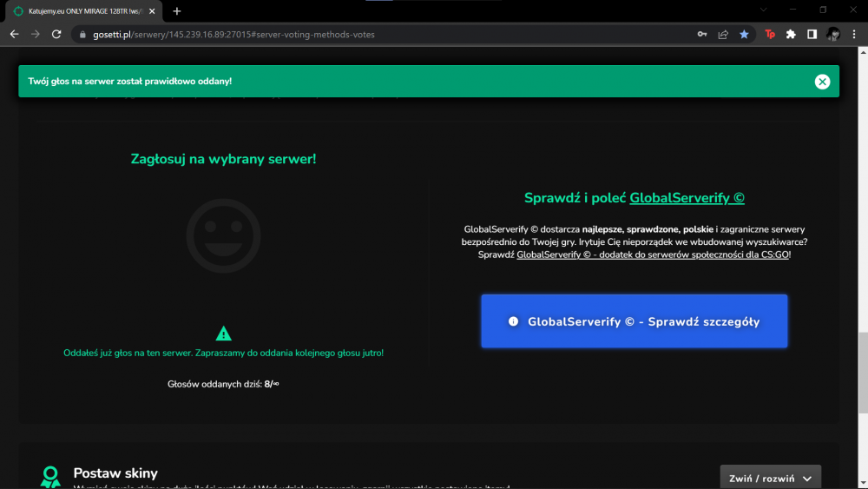Reload the gosetti.pl page

(x=56, y=35)
